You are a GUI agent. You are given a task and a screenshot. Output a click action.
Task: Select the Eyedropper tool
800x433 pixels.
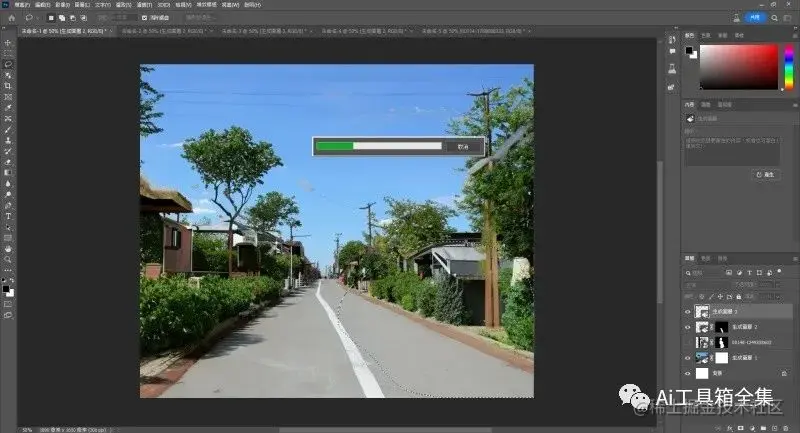tap(8, 108)
